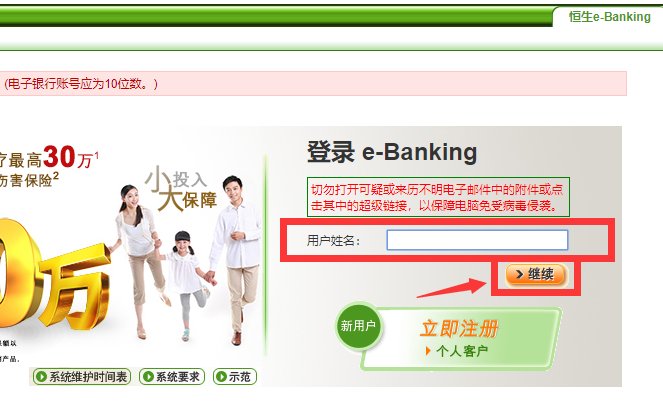Click green arrow icon on 系统要求
The width and height of the screenshot is (663, 420).
click(148, 376)
